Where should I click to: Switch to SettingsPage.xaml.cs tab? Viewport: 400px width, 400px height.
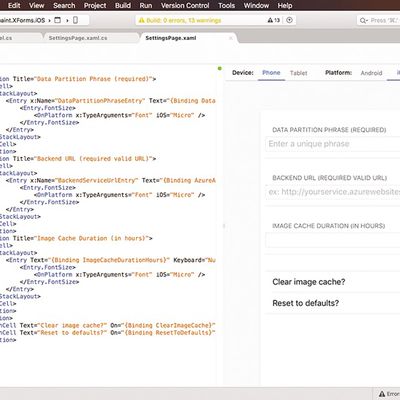pos(78,38)
